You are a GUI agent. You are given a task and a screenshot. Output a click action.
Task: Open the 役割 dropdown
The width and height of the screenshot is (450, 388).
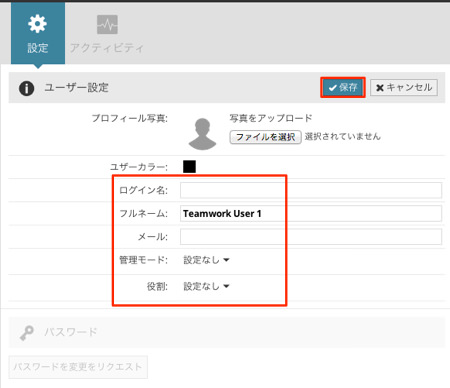point(206,286)
